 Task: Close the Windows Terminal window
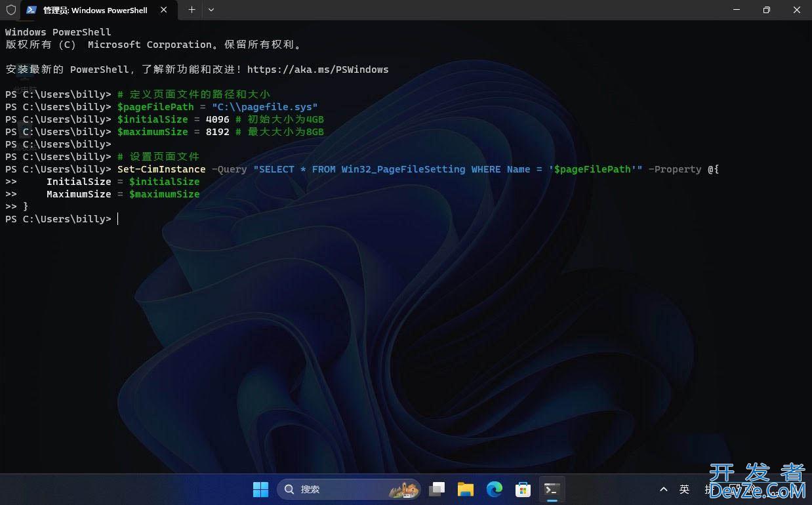tap(796, 10)
